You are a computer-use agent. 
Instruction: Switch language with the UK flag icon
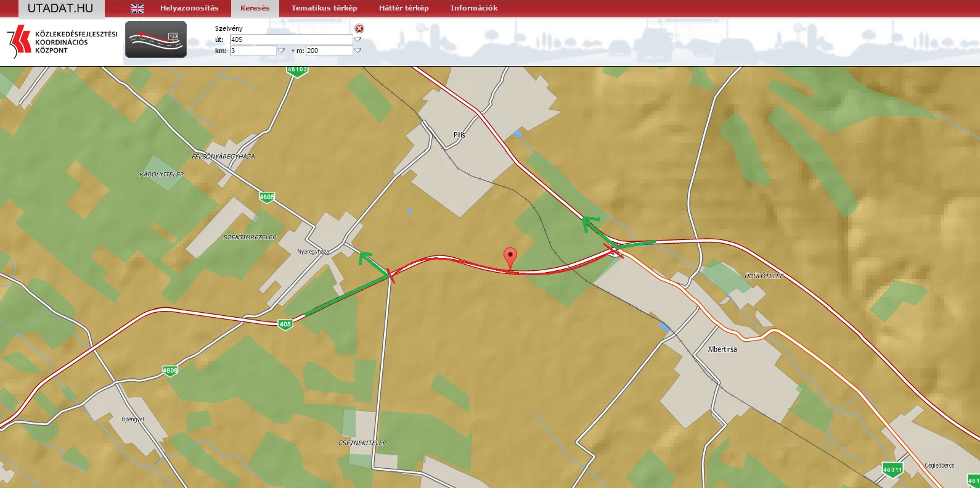click(x=137, y=8)
